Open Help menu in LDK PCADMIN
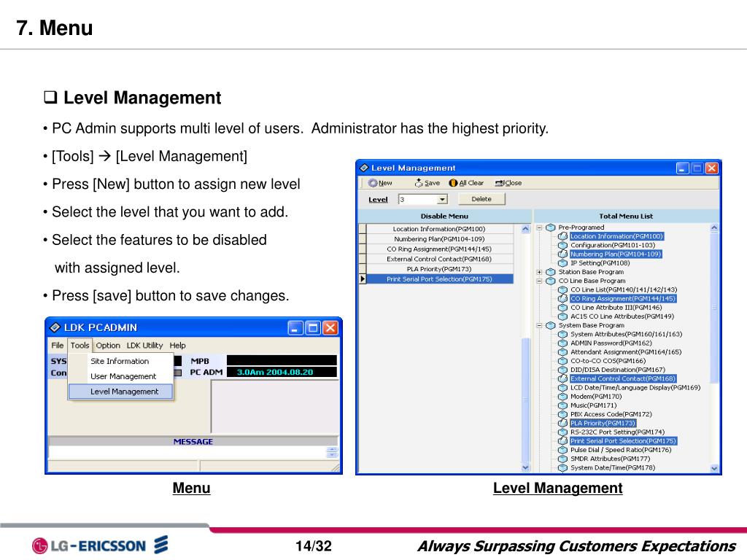The height and width of the screenshot is (560, 747). tap(178, 345)
